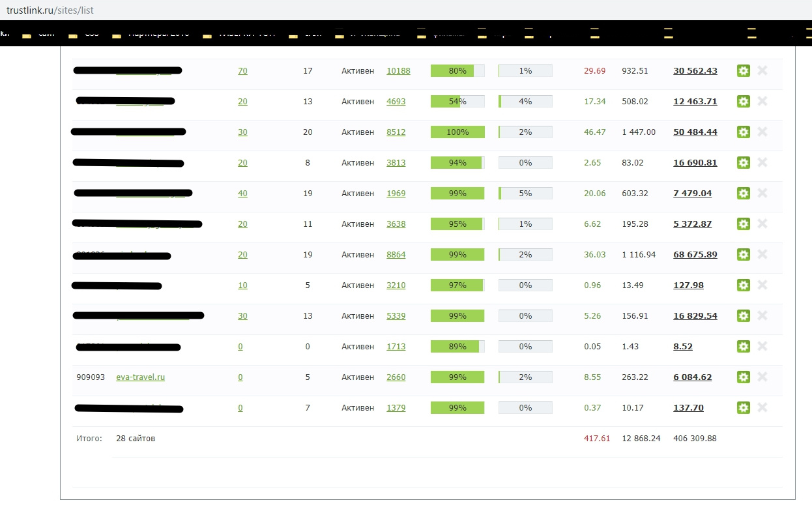The height and width of the screenshot is (509, 812).
Task: Open pages count link 3210
Action: click(396, 285)
